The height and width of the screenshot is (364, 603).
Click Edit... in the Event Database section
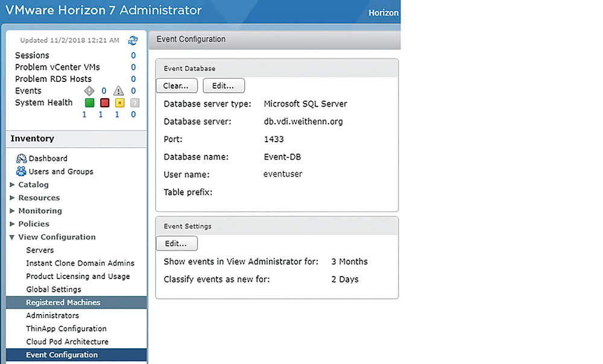click(224, 86)
